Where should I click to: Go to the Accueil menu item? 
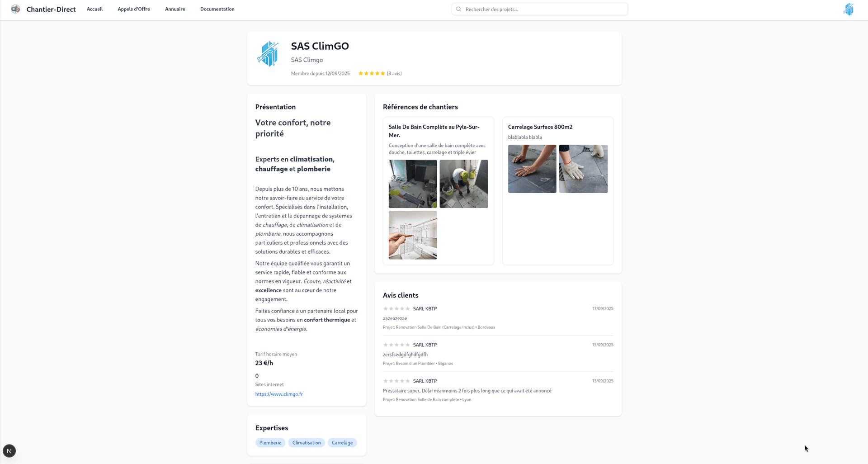[94, 9]
